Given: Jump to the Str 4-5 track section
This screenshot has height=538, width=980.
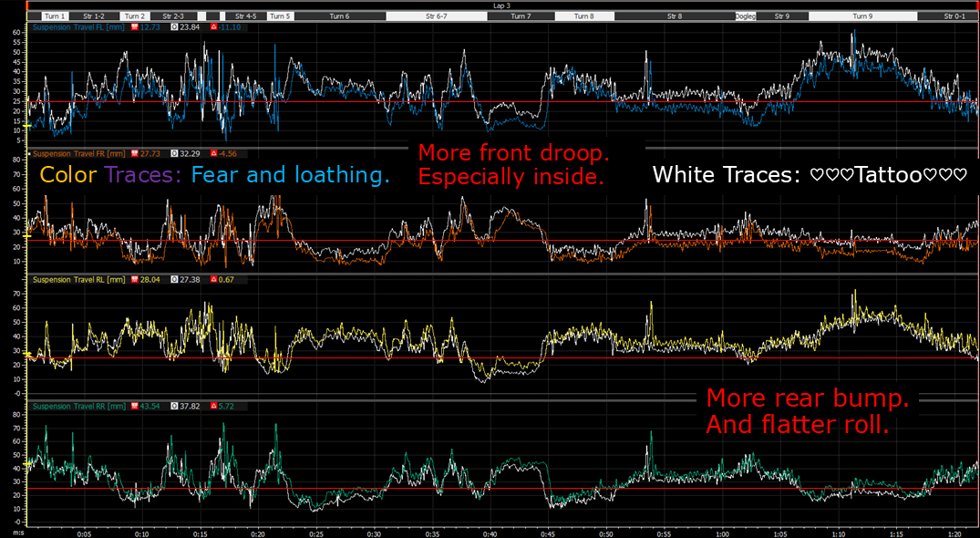Looking at the screenshot, I should coord(246,16).
